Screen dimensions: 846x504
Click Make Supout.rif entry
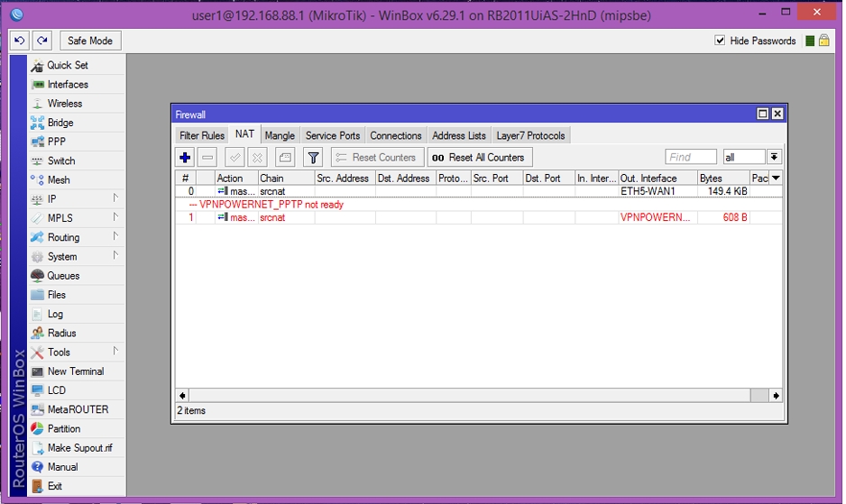[80, 448]
